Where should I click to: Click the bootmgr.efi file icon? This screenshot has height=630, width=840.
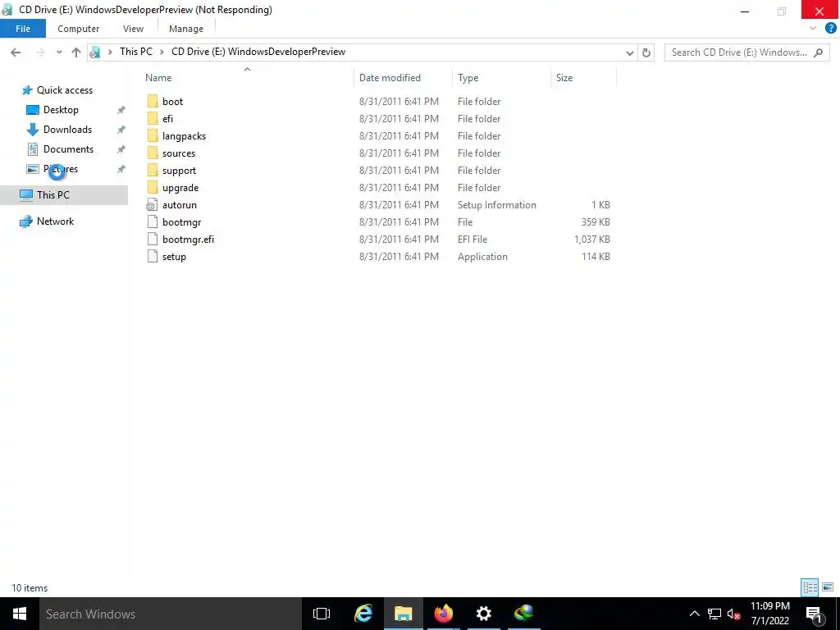pos(153,239)
